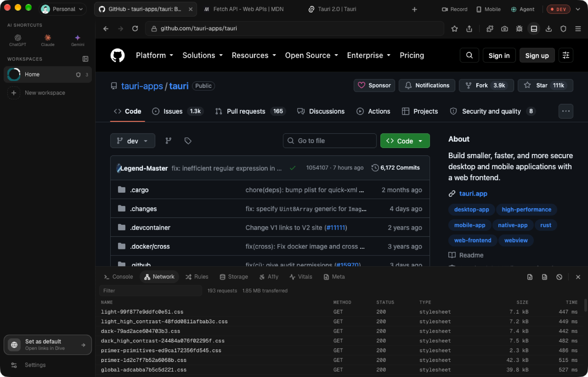This screenshot has width=588, height=377.
Task: Open downloads from the browser toolbar
Action: pos(549,29)
